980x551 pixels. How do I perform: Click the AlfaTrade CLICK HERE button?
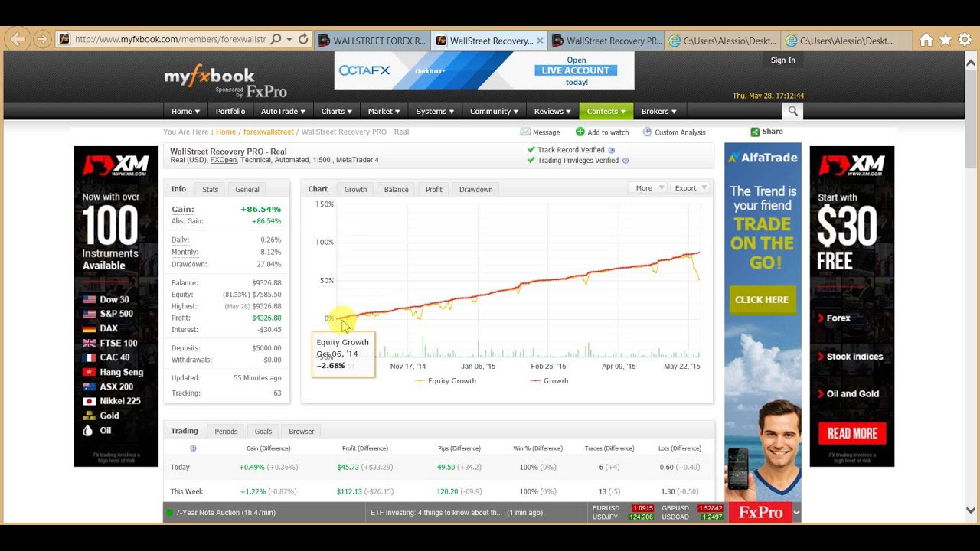pyautogui.click(x=762, y=300)
